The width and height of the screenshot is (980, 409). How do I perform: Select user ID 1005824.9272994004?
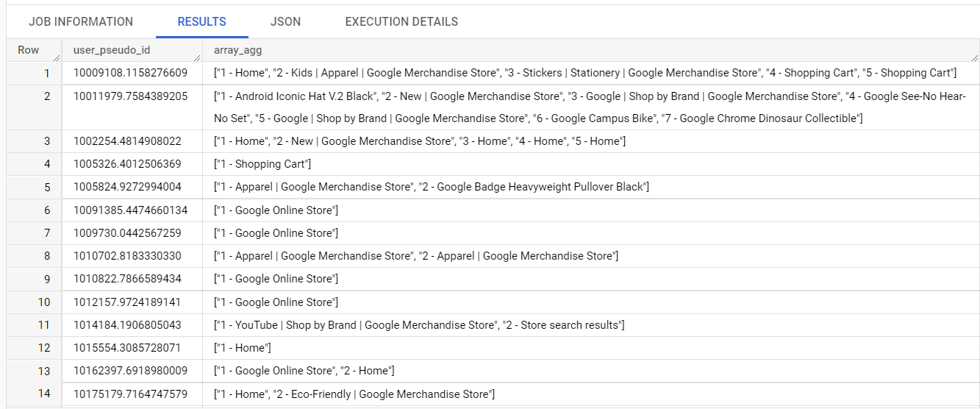127,187
